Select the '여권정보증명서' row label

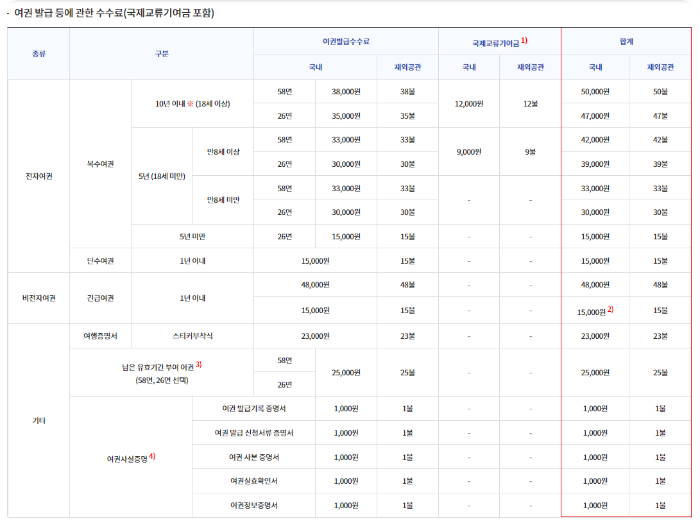(254, 505)
